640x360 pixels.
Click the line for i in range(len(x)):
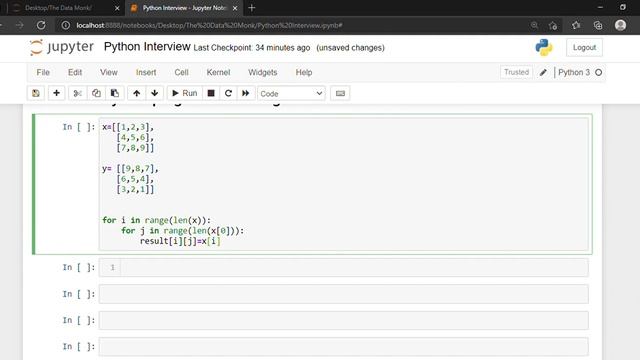click(x=156, y=220)
